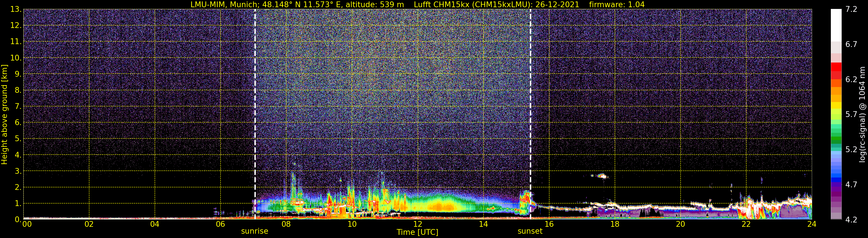
Task: Click "firmware: 1.04" in the plot title
Action: [x=617, y=5]
